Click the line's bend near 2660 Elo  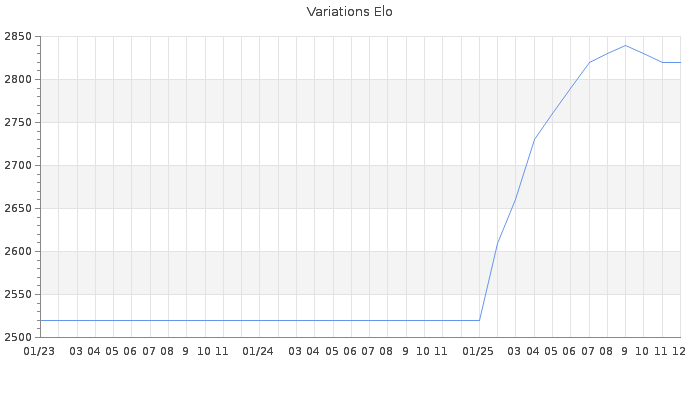pos(515,199)
